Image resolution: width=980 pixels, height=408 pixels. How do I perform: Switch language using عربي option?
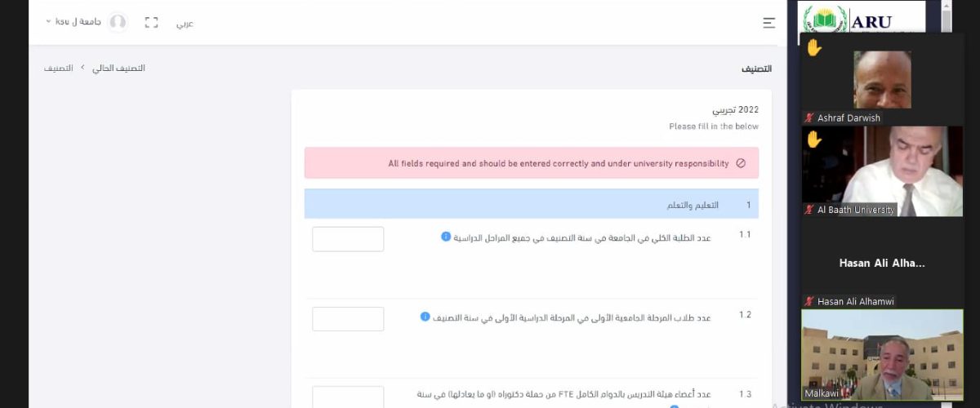point(185,24)
